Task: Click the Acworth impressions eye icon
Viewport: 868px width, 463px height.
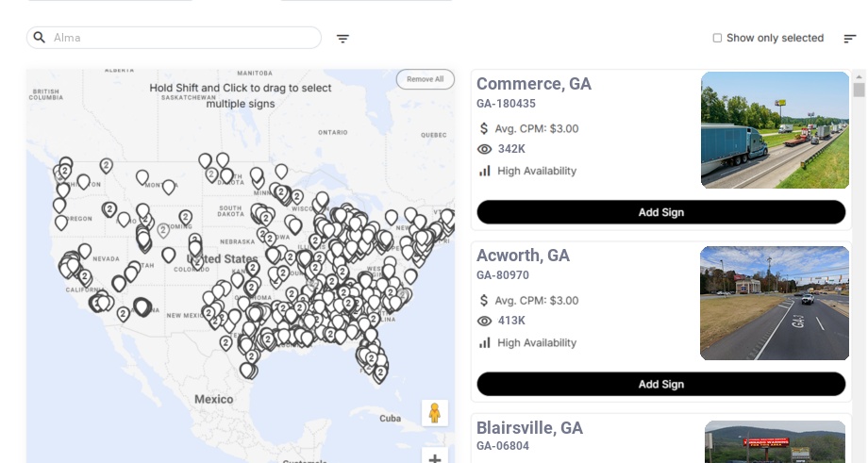Action: tap(485, 321)
